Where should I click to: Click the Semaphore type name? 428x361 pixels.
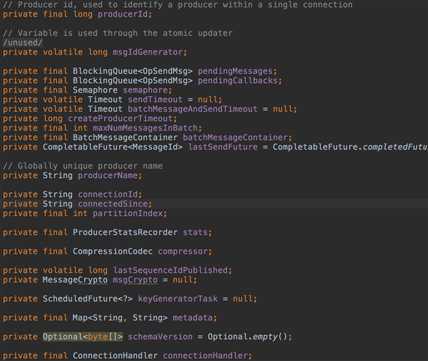coord(95,90)
